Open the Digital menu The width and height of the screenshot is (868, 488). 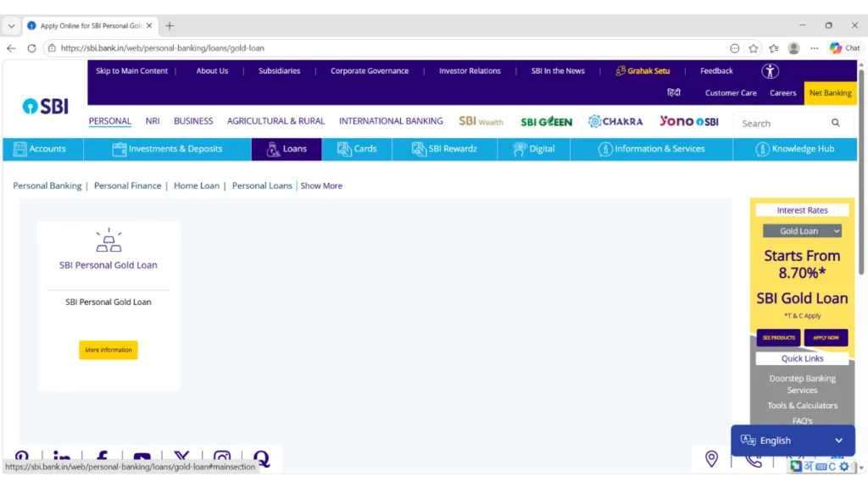tap(534, 149)
